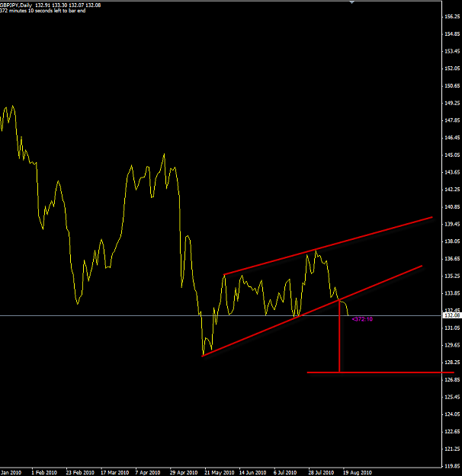Click the 143.65 price scale label
Screen dimensions: 462x476
click(x=452, y=172)
